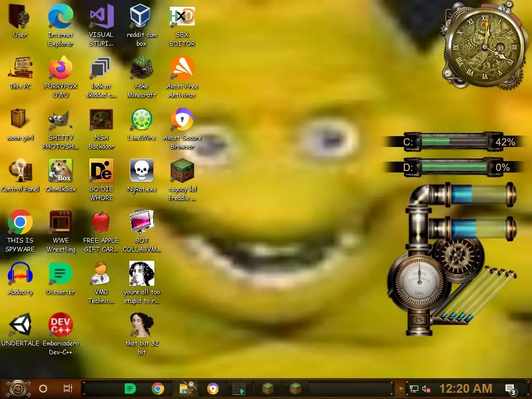Image resolution: width=532 pixels, height=399 pixels.
Task: Open the VMO Technic... icon
Action: point(101,273)
